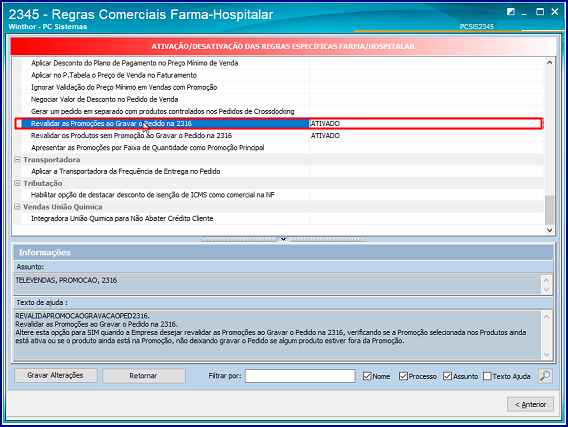Click the Vendas União Quimica header text
The image size is (568, 427).
[63, 207]
